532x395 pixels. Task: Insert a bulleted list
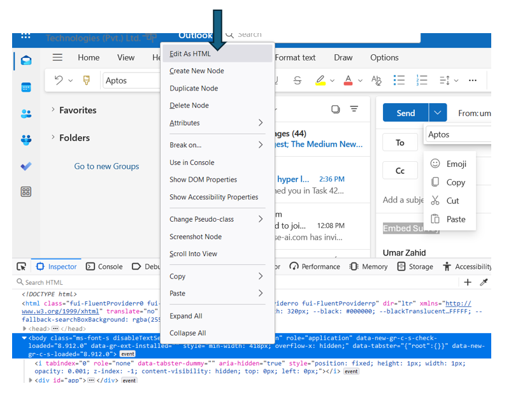point(399,80)
